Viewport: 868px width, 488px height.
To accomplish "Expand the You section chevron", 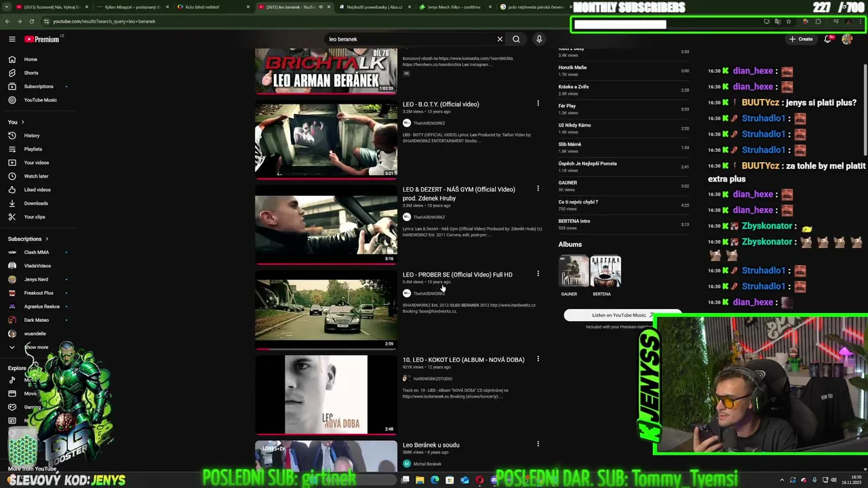I will (22, 122).
